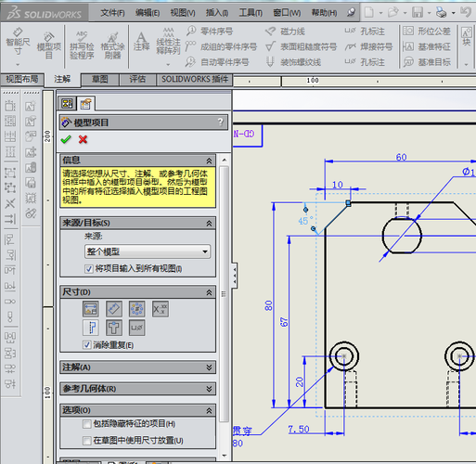Screen dimensions: 476x464
Task: Enable 包括隐藏特征的项目 checkbox
Action: coord(87,424)
